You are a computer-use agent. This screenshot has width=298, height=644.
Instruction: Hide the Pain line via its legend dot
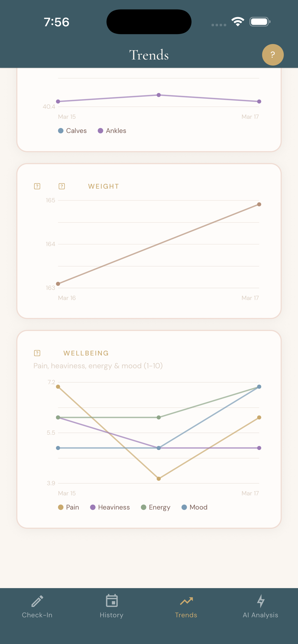(x=61, y=507)
